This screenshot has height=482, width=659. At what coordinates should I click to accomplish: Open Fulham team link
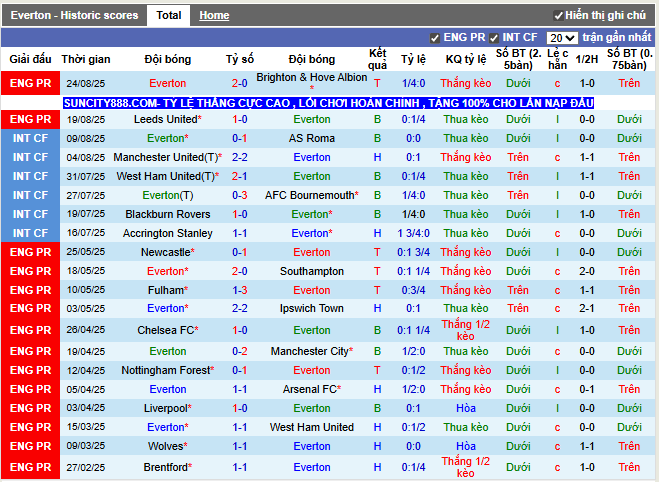166,290
